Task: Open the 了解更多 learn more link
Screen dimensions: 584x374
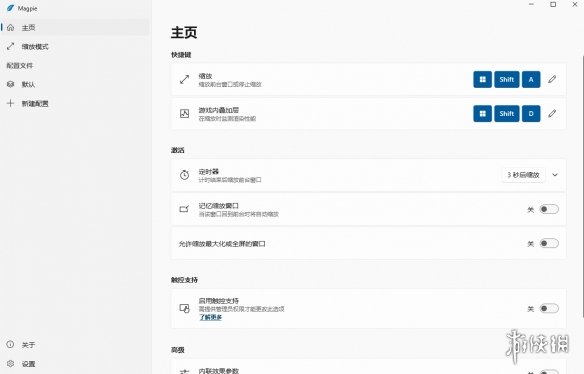Action: click(210, 317)
